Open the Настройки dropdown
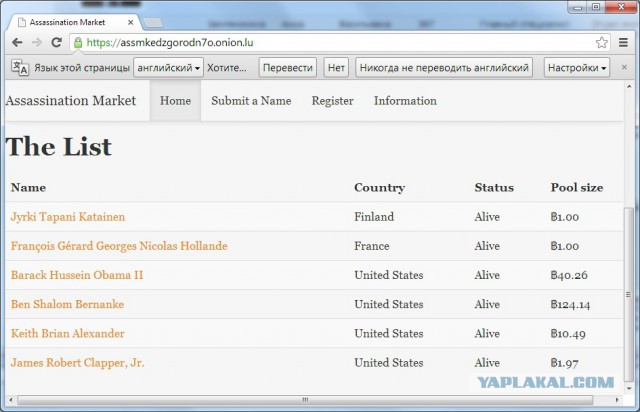Screen dimensions: 640x412 [577, 67]
